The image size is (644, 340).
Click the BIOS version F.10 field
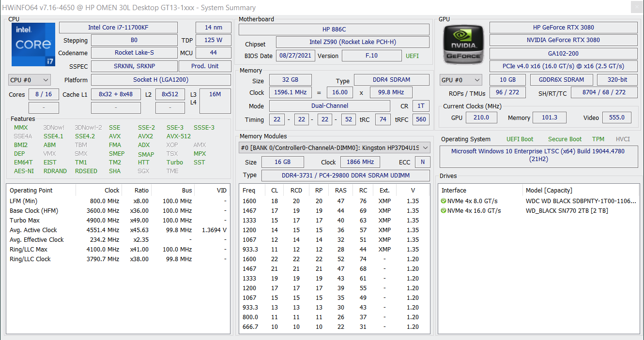(371, 56)
